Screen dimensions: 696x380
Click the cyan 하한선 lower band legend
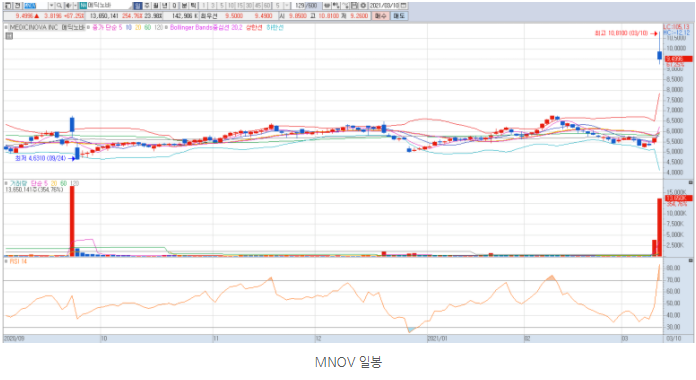275,28
